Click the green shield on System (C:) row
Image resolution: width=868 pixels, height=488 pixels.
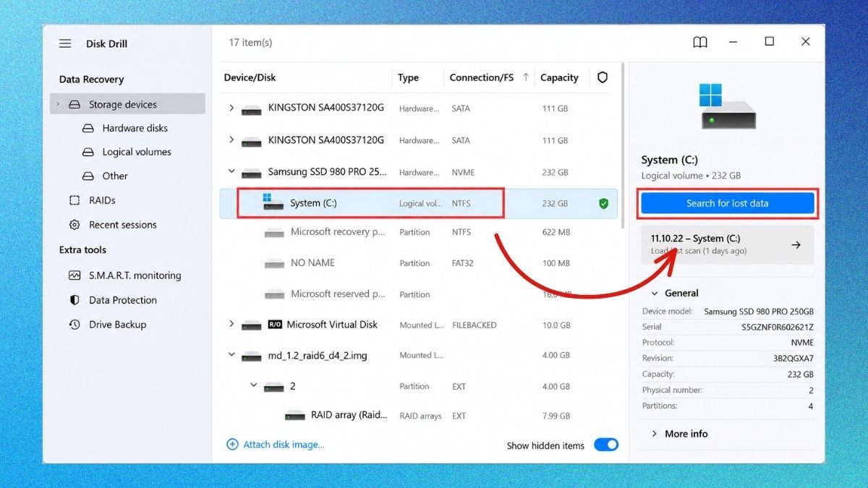603,204
